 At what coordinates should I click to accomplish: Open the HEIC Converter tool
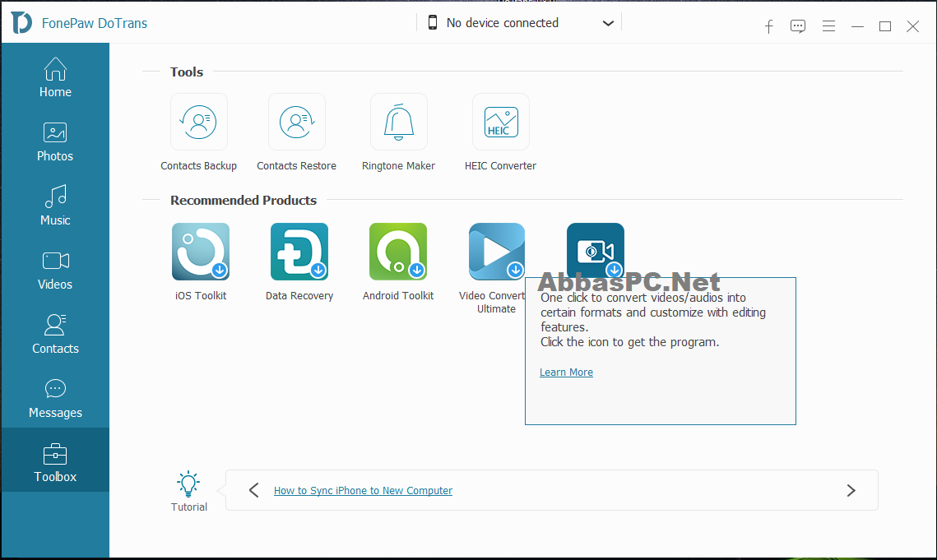tap(501, 122)
